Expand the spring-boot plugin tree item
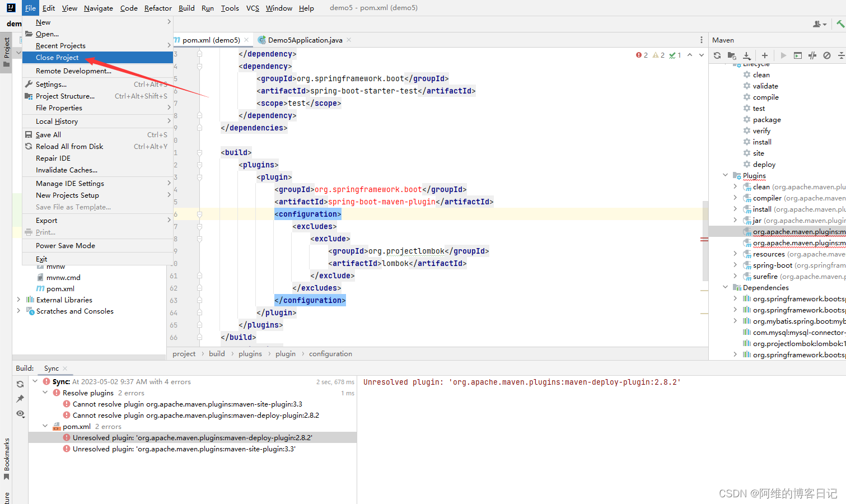Screen dimensions: 846x504 coord(735,265)
